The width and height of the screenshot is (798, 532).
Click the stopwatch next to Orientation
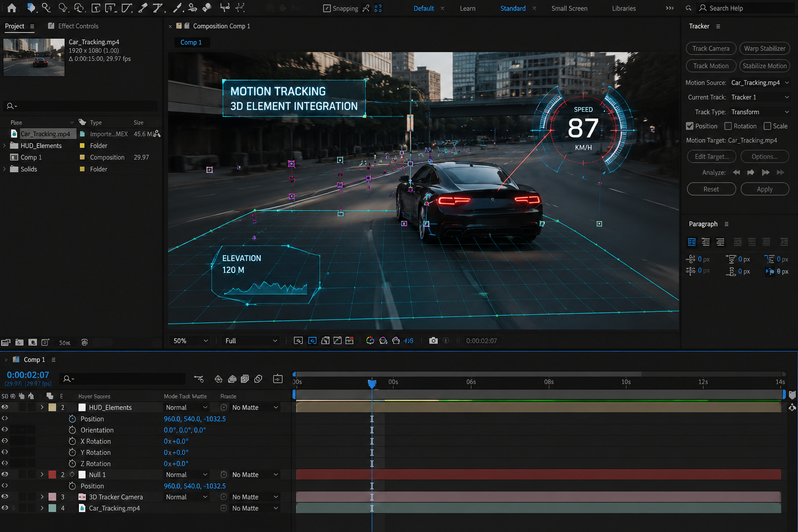[72, 430]
